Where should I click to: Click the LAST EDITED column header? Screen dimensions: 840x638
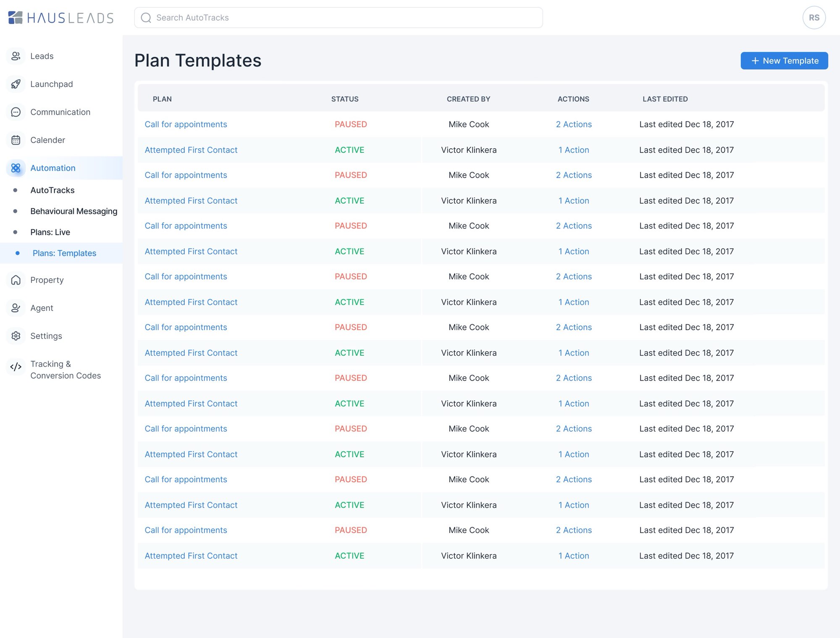[665, 99]
